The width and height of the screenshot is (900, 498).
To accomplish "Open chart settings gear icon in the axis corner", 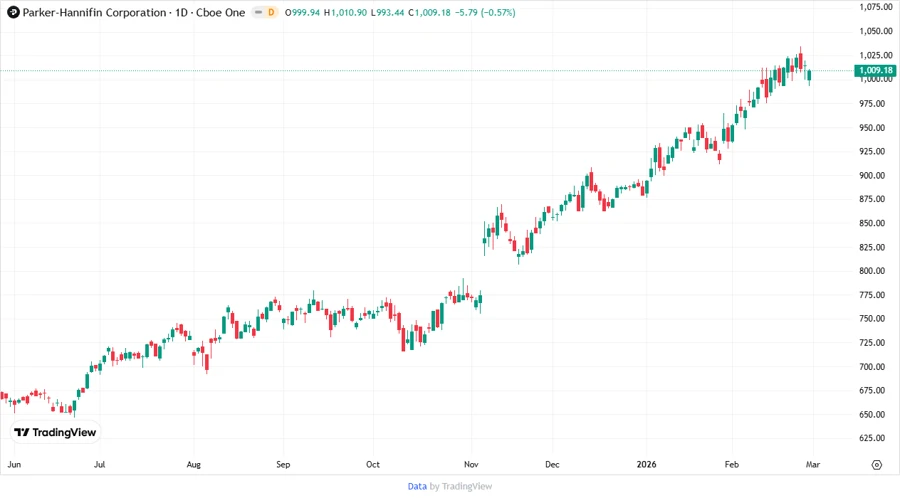I will (876, 465).
